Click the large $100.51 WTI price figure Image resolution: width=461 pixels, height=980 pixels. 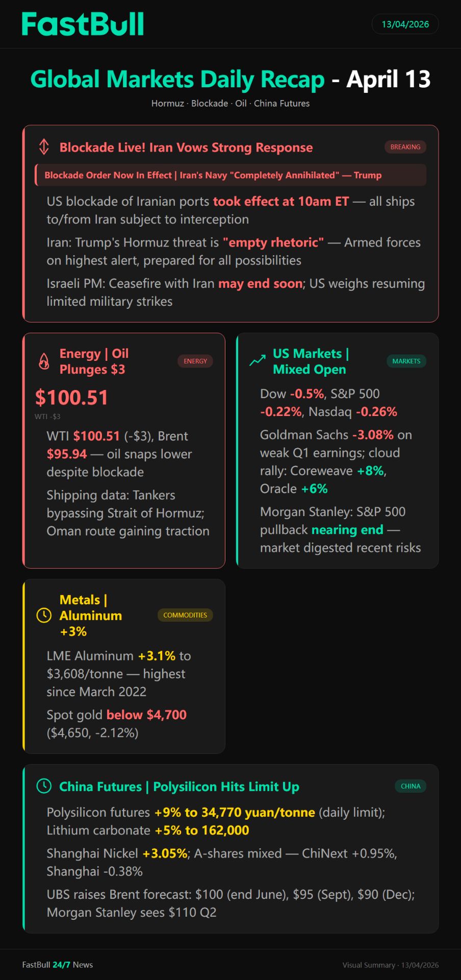[72, 398]
